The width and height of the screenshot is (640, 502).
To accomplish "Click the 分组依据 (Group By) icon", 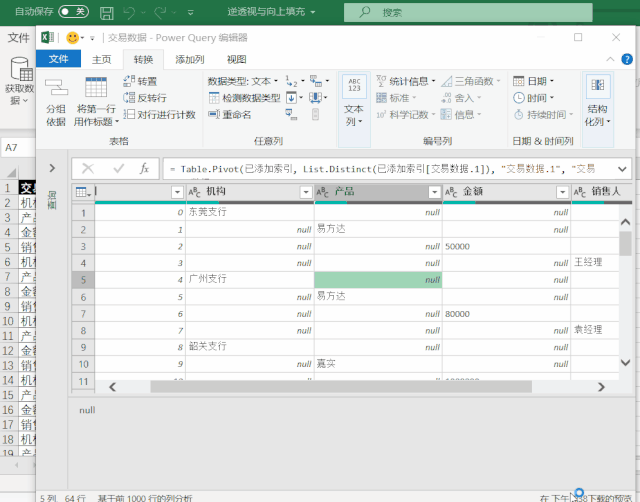I will click(x=56, y=89).
